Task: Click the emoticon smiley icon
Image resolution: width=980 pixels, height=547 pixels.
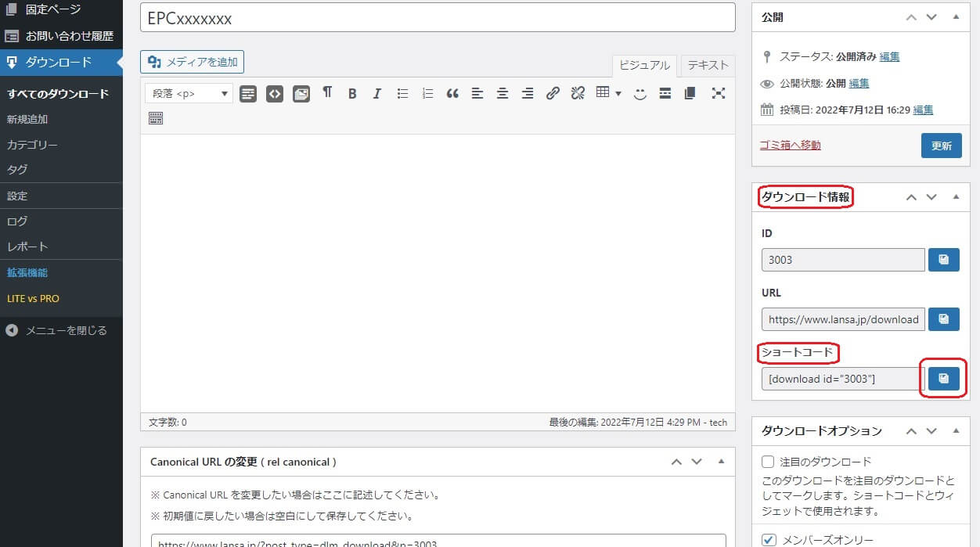Action: (x=640, y=94)
